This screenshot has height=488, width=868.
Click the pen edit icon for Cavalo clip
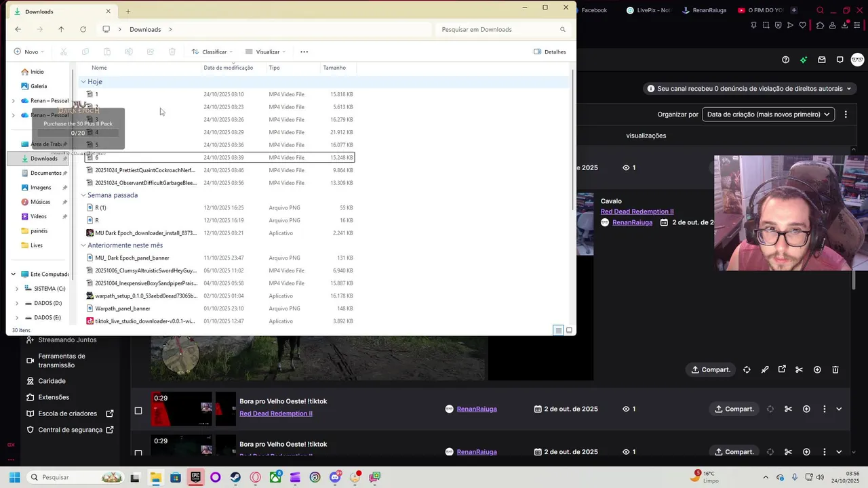pos(765,369)
